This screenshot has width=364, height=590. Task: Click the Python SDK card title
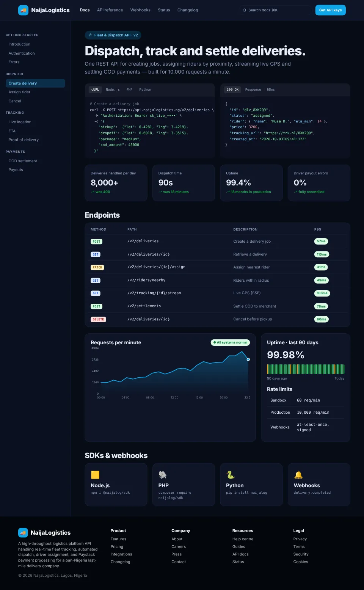point(235,485)
